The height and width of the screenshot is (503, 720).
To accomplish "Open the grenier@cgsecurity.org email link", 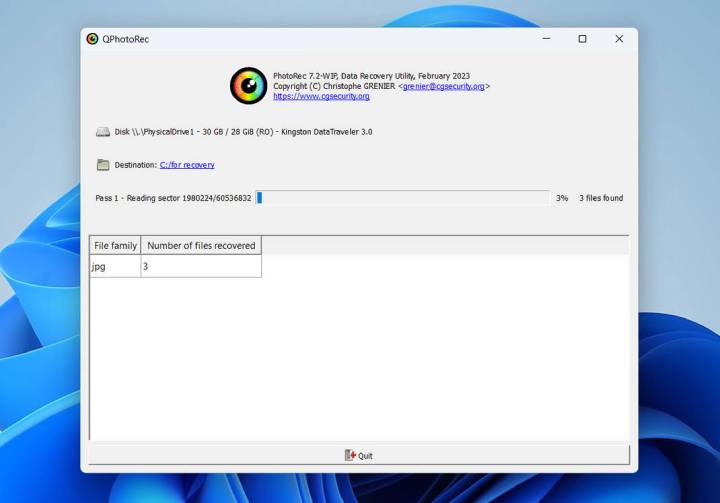I will point(444,86).
